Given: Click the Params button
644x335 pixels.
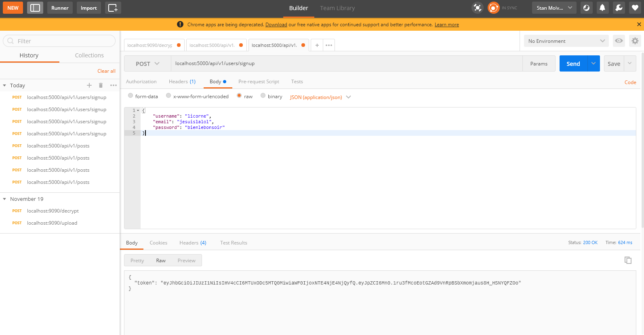Looking at the screenshot, I should (x=539, y=63).
